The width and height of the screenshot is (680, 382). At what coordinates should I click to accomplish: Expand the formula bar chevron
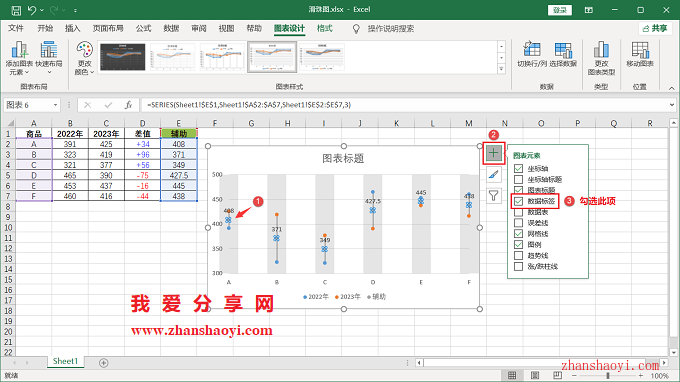672,105
